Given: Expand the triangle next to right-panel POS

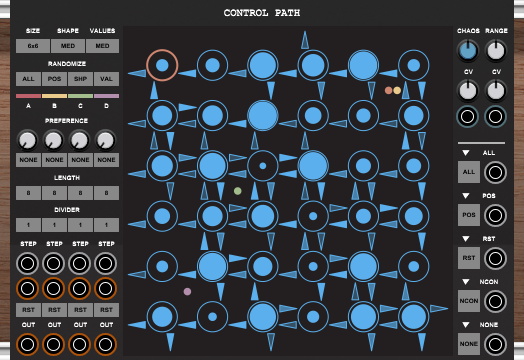Looking at the screenshot, I should (x=466, y=196).
